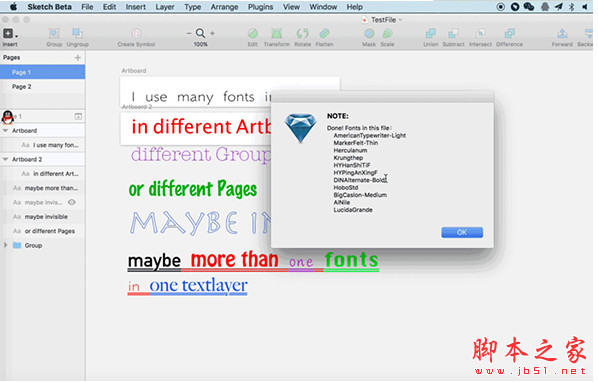Select 'one textlayer' blue text on canvas
Image resolution: width=598 pixels, height=382 pixels.
click(x=198, y=286)
